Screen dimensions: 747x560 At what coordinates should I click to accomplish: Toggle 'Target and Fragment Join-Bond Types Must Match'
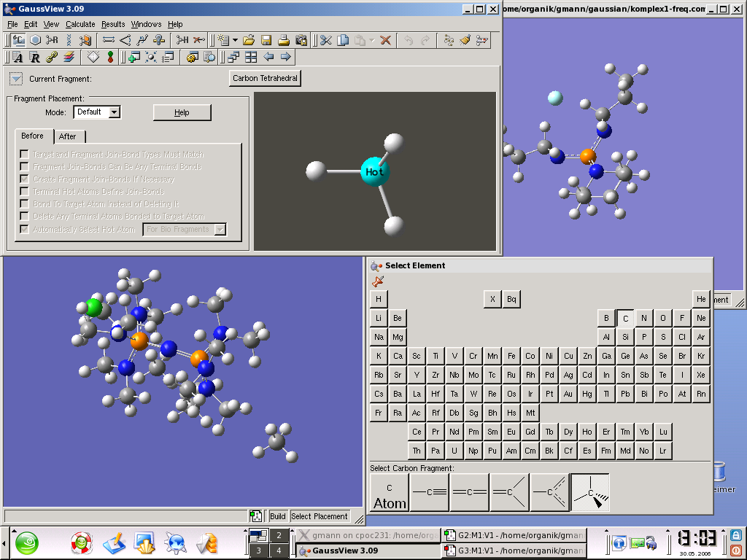click(x=24, y=155)
